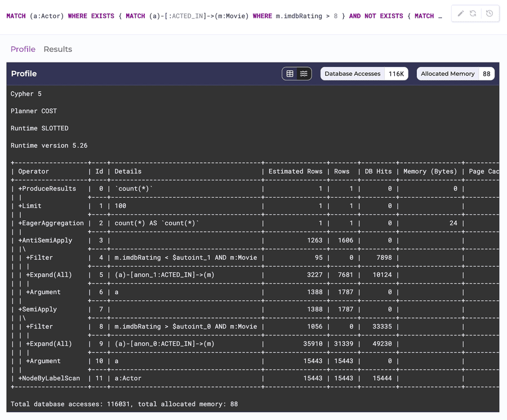Click '+Filter' operator with Id 8
Image resolution: width=507 pixels, height=420 pixels.
tap(39, 327)
